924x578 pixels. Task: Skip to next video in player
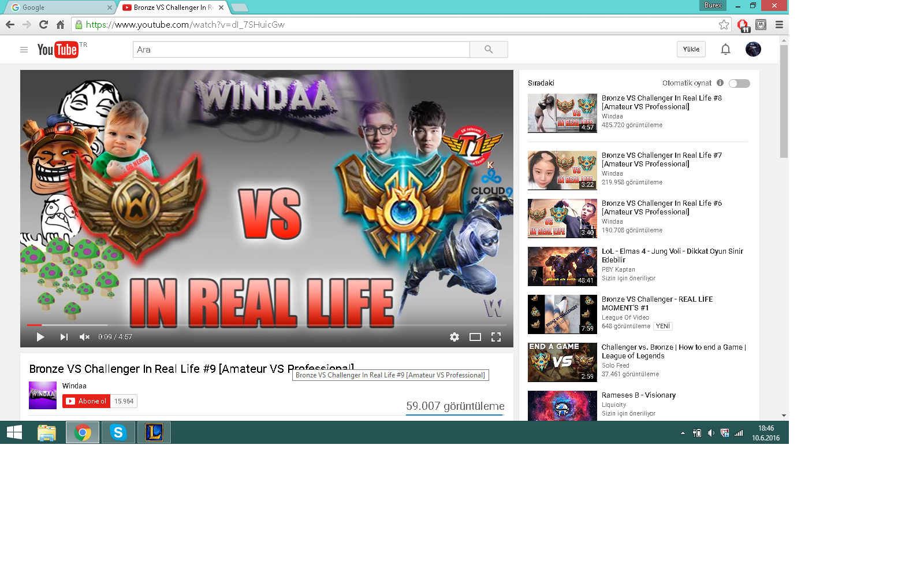64,337
